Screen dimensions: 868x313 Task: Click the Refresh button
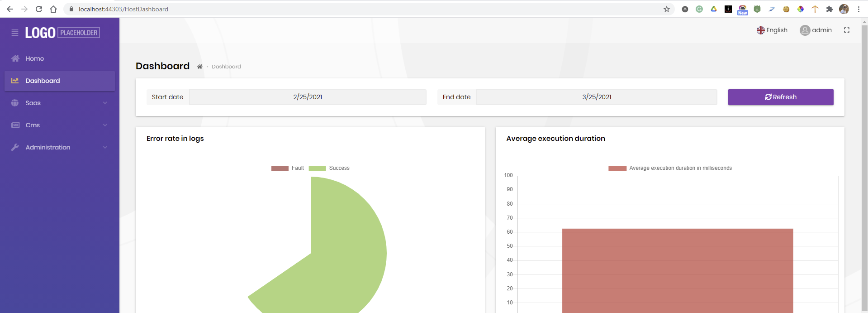tap(780, 97)
